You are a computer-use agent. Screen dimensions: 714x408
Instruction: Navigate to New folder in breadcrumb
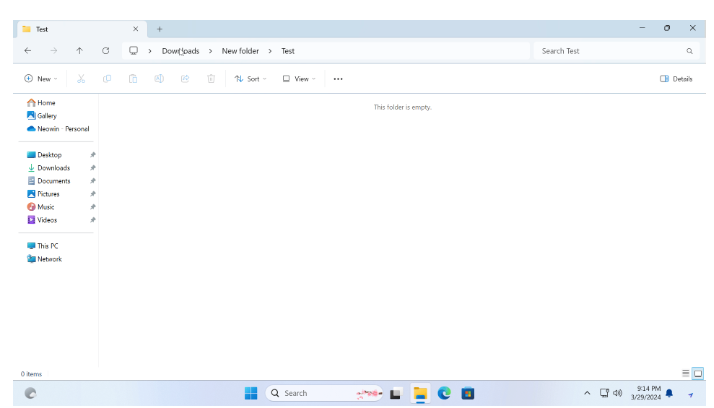click(x=240, y=51)
